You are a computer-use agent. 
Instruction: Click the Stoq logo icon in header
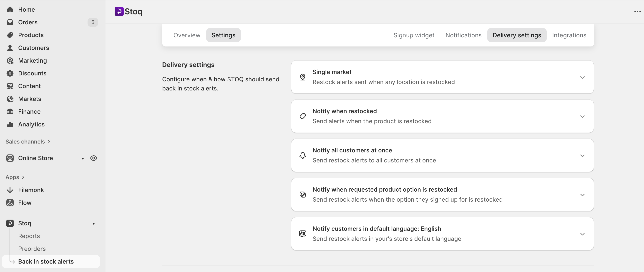click(119, 11)
